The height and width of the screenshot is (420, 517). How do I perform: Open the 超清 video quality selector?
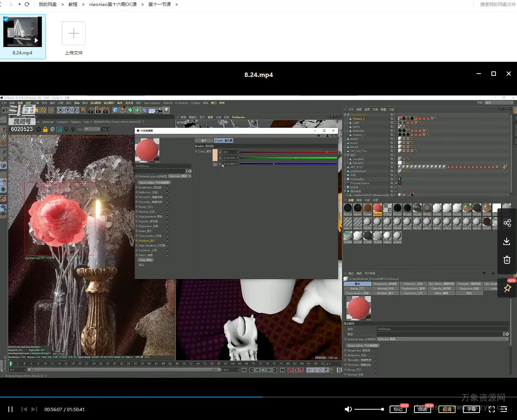click(x=447, y=409)
